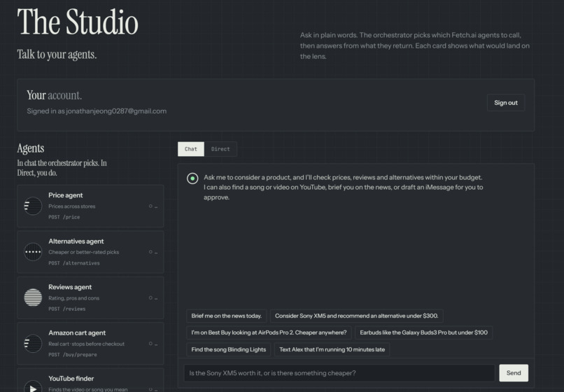Image resolution: width=564 pixels, height=392 pixels.
Task: Click the 'POST /price' endpoint text
Action: [x=64, y=217]
